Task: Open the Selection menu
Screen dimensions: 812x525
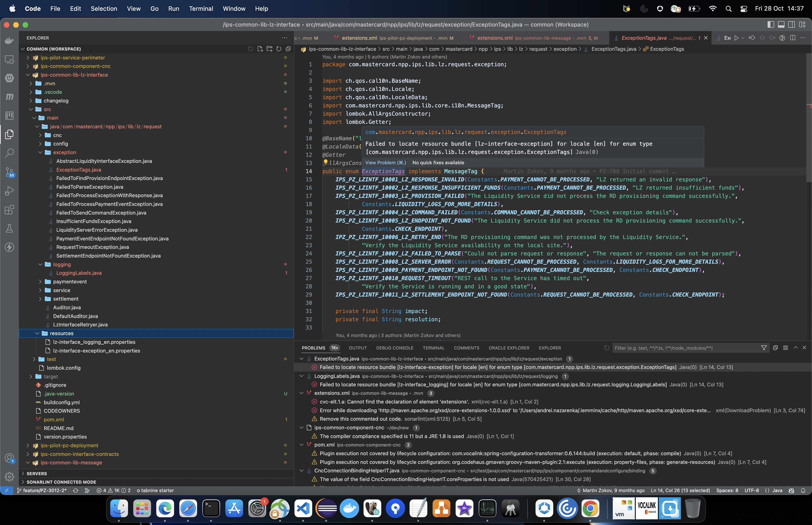Action: 104,8
